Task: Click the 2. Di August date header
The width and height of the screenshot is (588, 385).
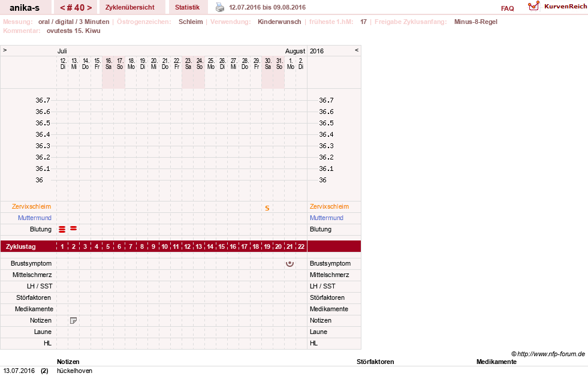Action: tap(301, 64)
